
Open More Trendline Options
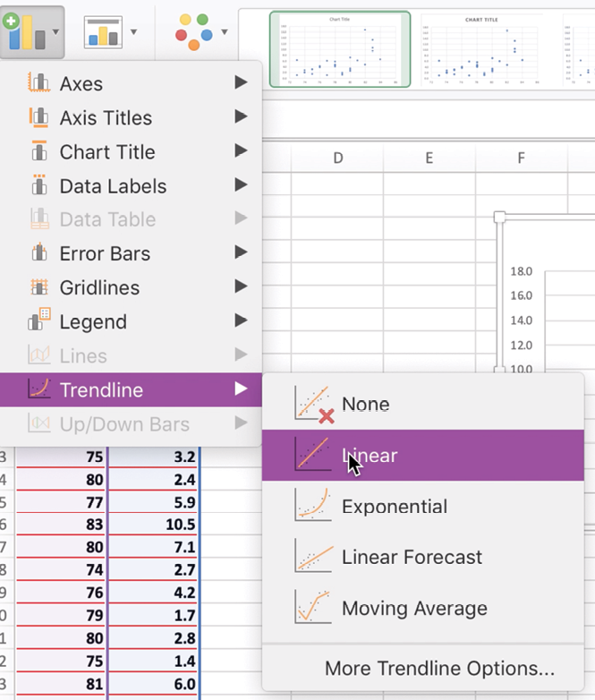click(x=439, y=669)
